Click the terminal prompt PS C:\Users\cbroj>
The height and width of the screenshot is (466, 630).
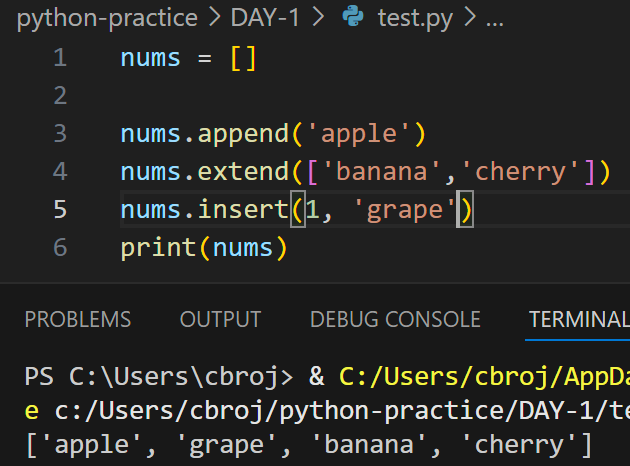(159, 377)
